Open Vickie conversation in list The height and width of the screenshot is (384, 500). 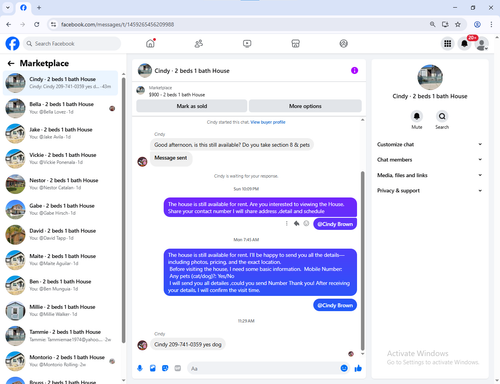click(x=60, y=159)
